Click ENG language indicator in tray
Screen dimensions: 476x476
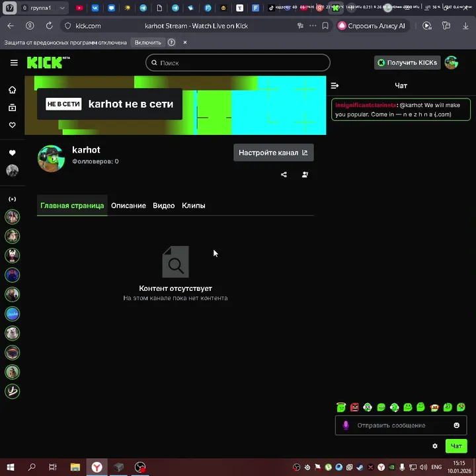point(436,467)
